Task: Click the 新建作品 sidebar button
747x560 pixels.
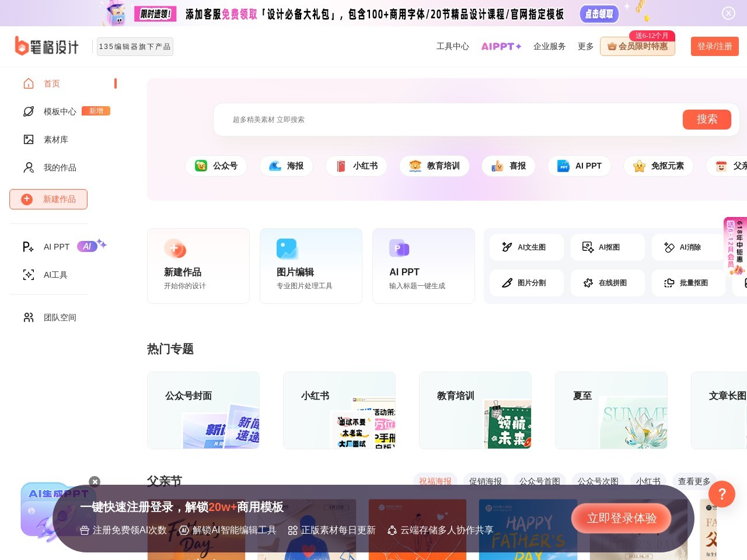Action: pyautogui.click(x=48, y=199)
